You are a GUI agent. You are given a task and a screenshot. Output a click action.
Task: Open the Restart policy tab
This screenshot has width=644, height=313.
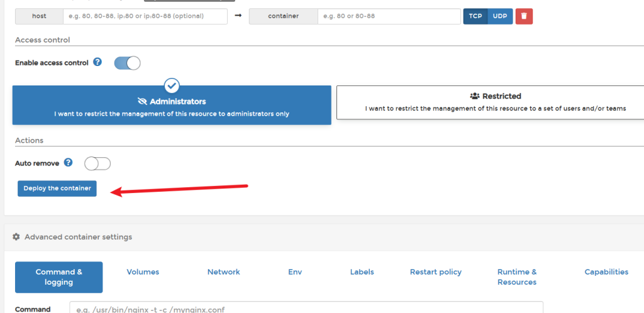pyautogui.click(x=435, y=272)
